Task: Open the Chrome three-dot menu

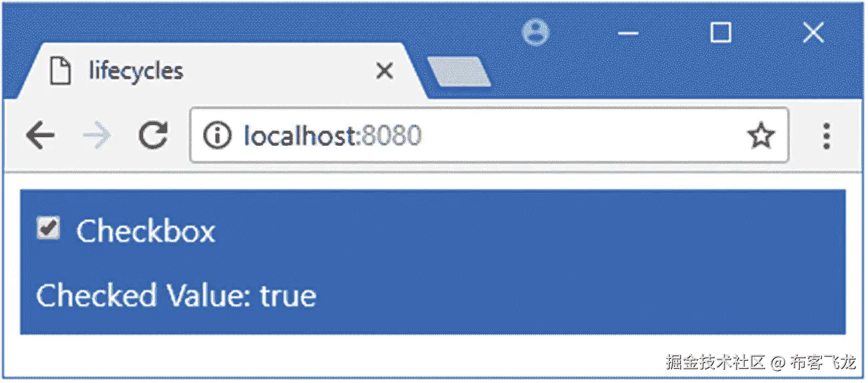Action: pos(827,136)
